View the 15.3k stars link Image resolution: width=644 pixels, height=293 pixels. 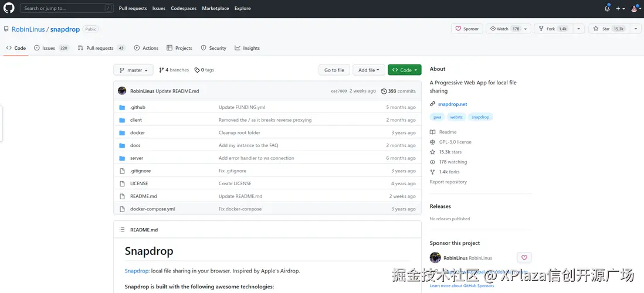[x=446, y=152]
